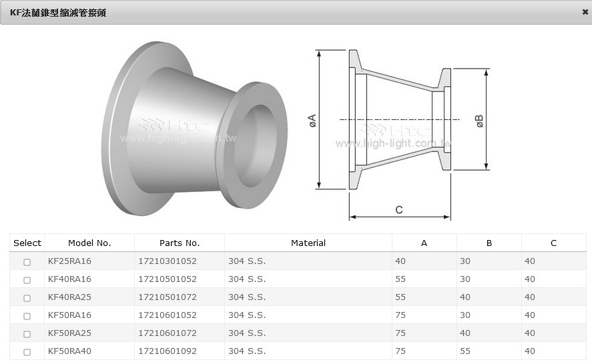The height and width of the screenshot is (364, 592).
Task: Close the KF flange reducer dialog
Action: 585,12
